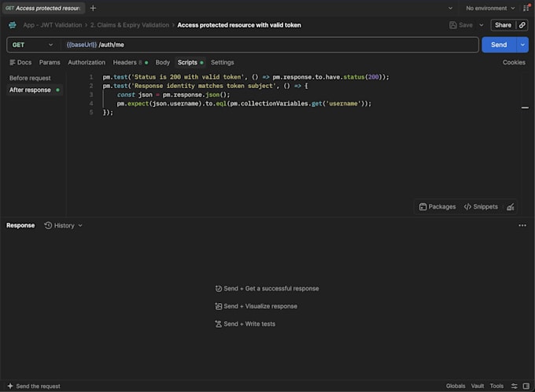Go to 'App - JWT Validation' breadcrumb
535x392 pixels.
[x=53, y=25]
